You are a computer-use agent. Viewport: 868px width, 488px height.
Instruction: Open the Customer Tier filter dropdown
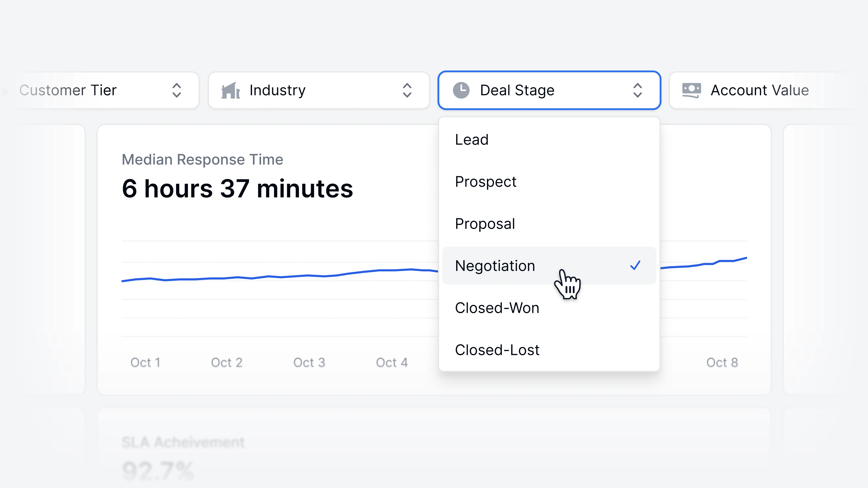pyautogui.click(x=101, y=90)
